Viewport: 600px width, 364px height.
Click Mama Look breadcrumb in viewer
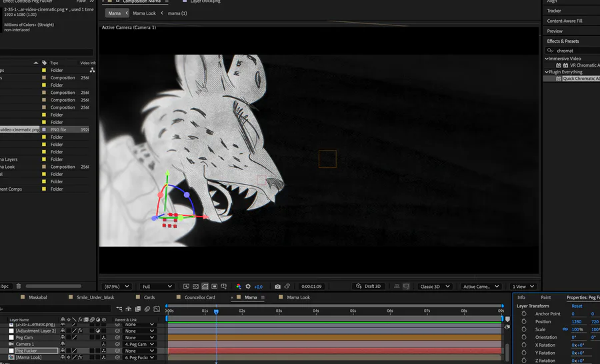coord(144,13)
